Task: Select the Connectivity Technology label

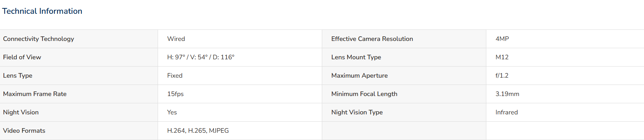Action: (x=39, y=39)
